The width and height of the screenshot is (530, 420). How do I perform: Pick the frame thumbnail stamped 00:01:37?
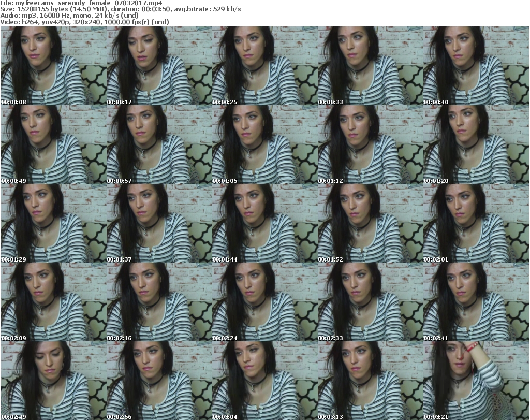point(159,223)
